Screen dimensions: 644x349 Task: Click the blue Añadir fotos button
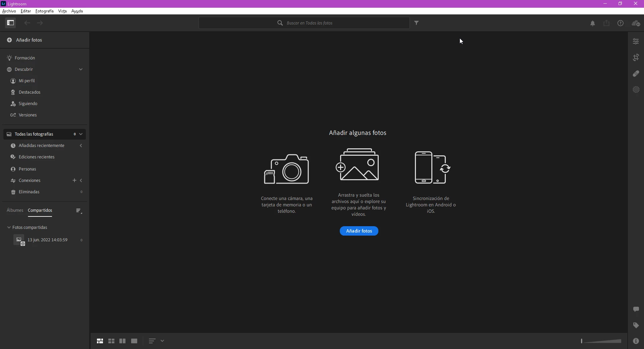(359, 231)
